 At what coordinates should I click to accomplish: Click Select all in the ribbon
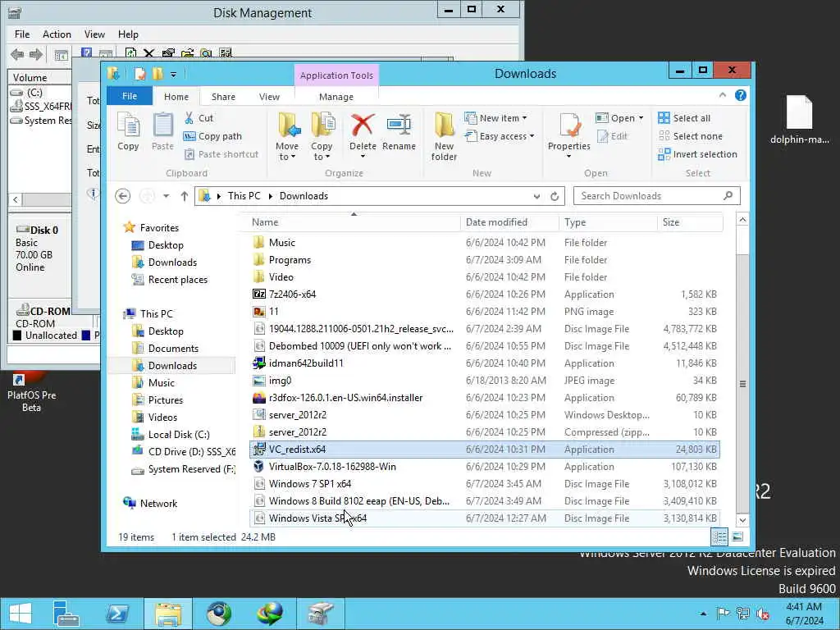pyautogui.click(x=684, y=118)
